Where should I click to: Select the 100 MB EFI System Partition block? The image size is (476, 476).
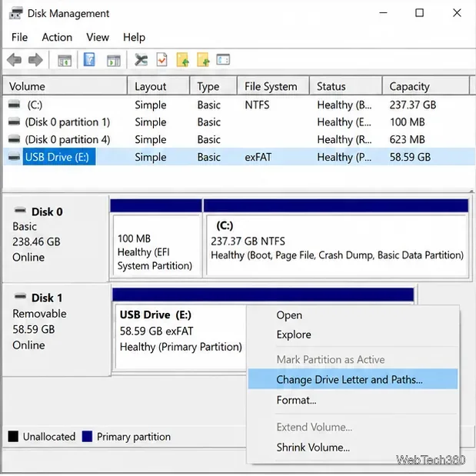[156, 238]
